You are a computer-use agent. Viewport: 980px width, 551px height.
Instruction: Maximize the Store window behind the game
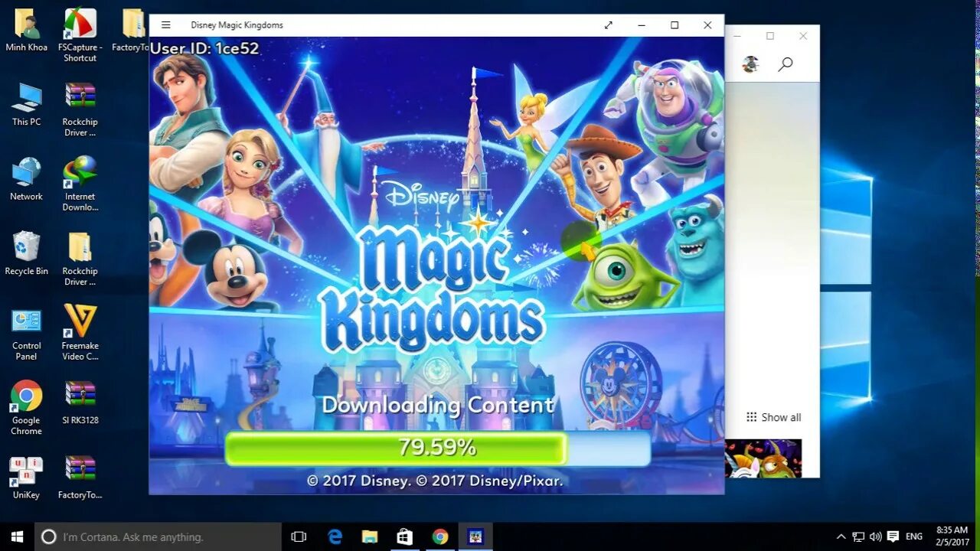click(x=770, y=36)
